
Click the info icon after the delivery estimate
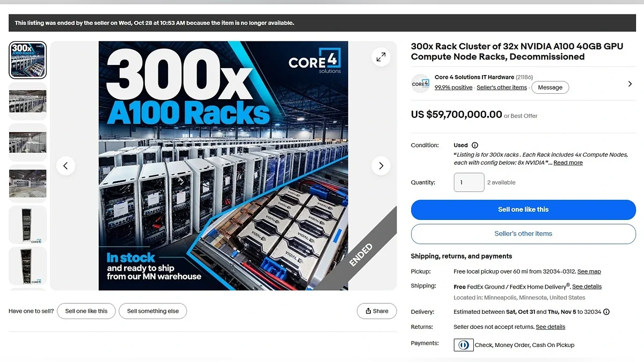[606, 312]
